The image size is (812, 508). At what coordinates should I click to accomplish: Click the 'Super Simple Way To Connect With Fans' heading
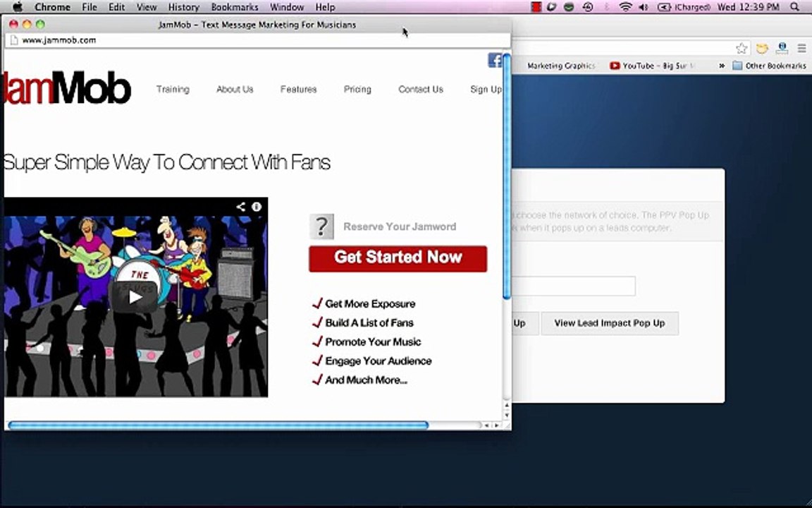click(x=167, y=162)
